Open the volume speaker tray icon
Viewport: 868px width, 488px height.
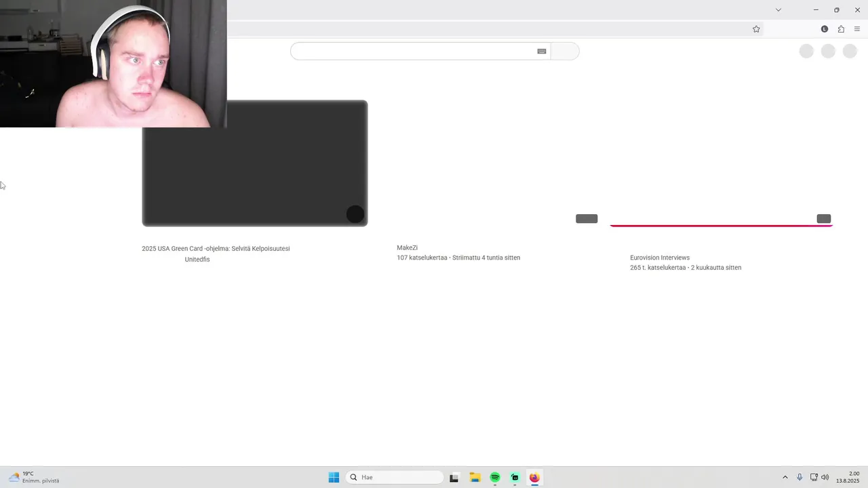tap(825, 477)
